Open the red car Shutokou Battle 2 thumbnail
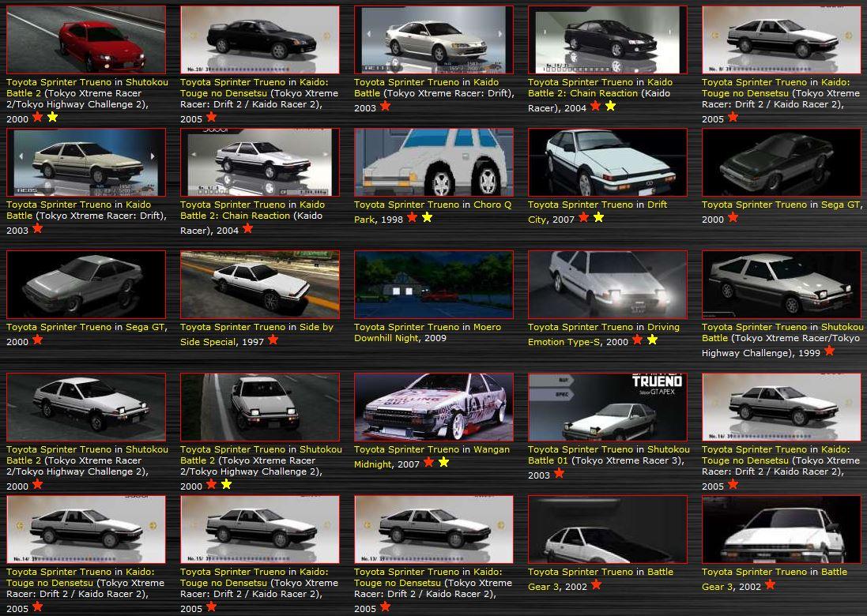 pos(85,39)
